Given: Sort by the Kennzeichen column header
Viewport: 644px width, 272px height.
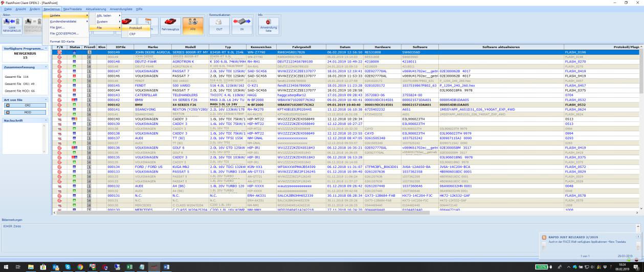Looking at the screenshot, I should 261,47.
